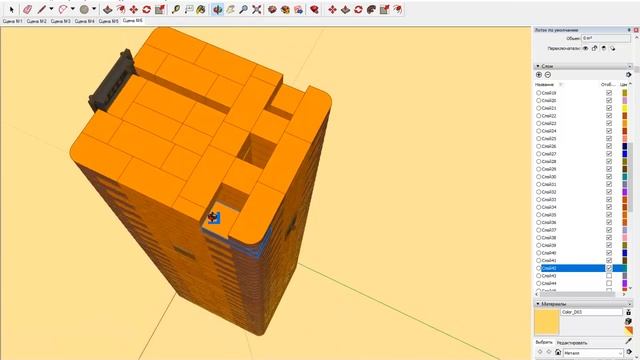Viewport: 640px width, 360px height.
Task: Open Line tool dropdown arrow
Action: click(51, 9)
